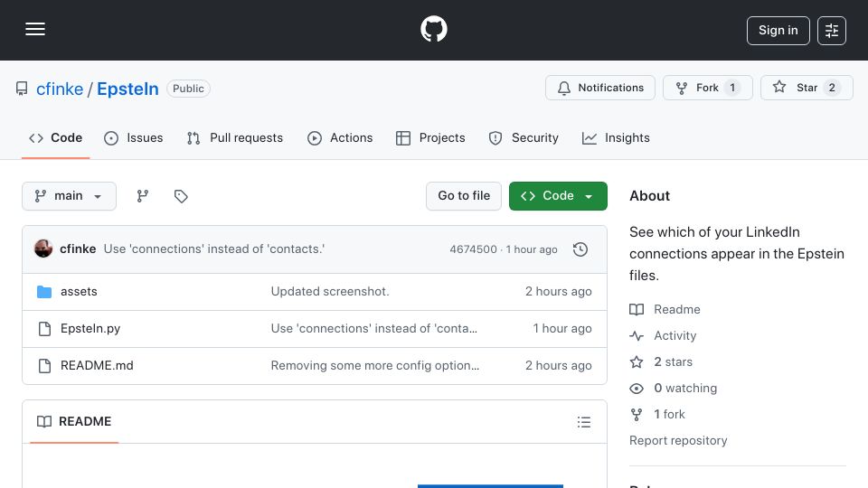This screenshot has width=868, height=488.
Task: Select the README tab heading
Action: click(74, 422)
